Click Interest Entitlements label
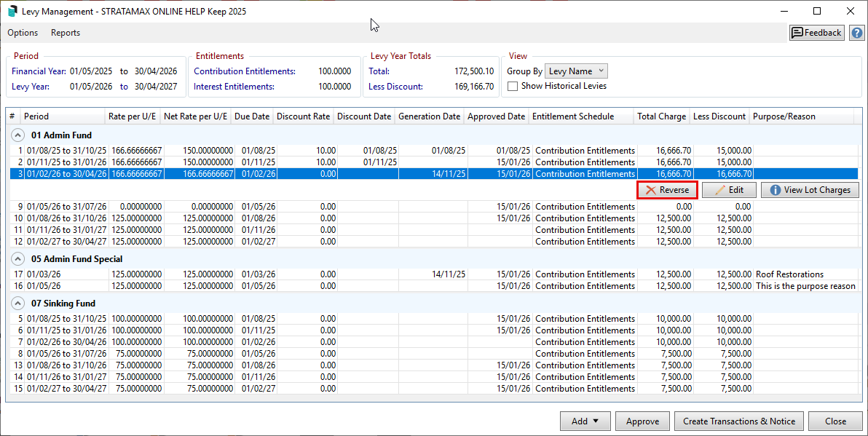This screenshot has width=868, height=436. click(234, 87)
